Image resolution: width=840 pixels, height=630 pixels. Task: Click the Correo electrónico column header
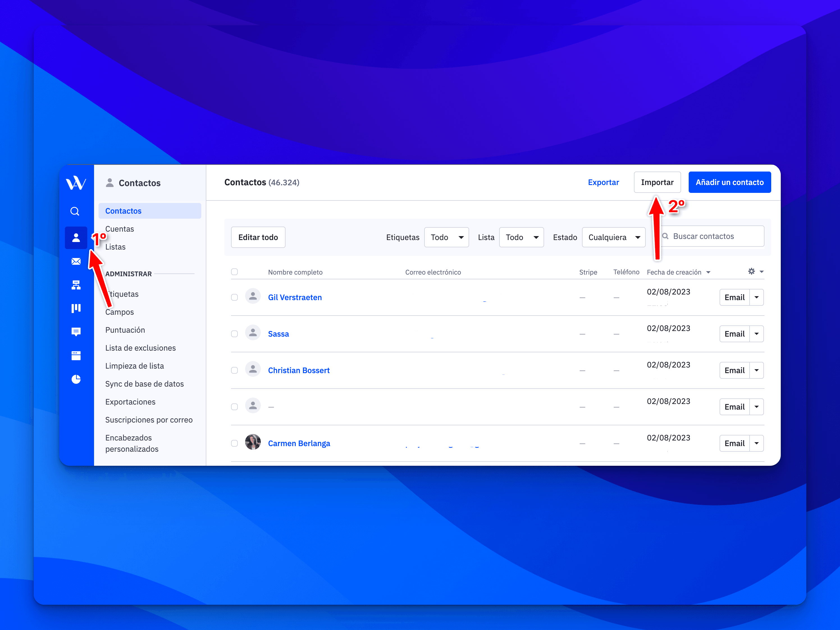433,272
